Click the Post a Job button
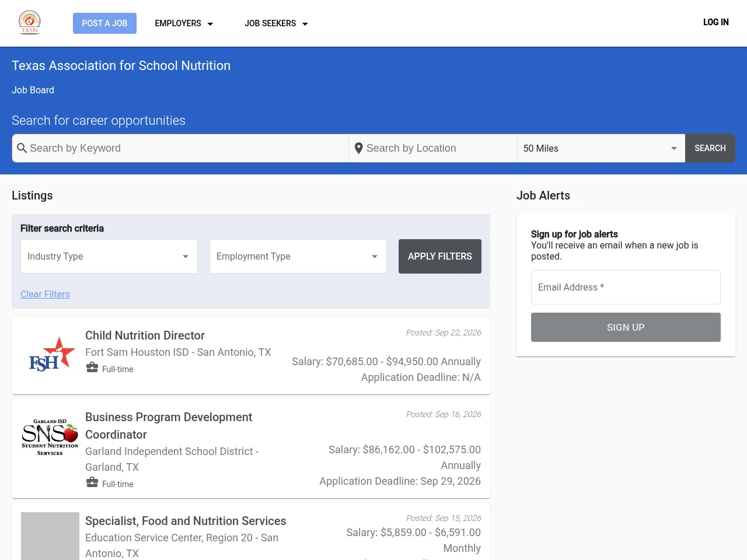The image size is (747, 560). click(x=104, y=23)
